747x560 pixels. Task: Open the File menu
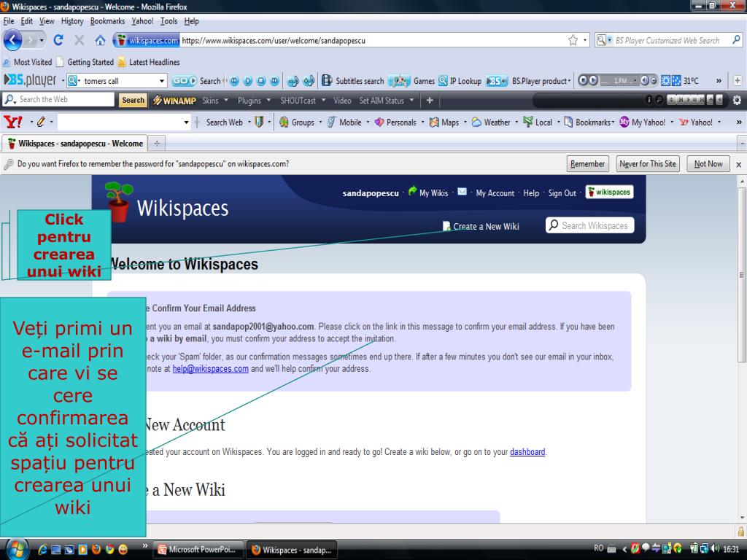point(9,21)
